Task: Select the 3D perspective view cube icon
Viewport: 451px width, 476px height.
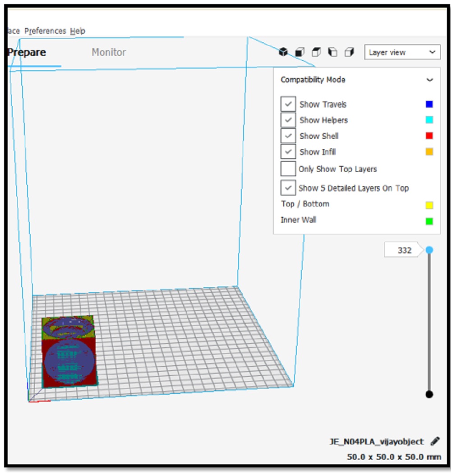Action: tap(283, 52)
